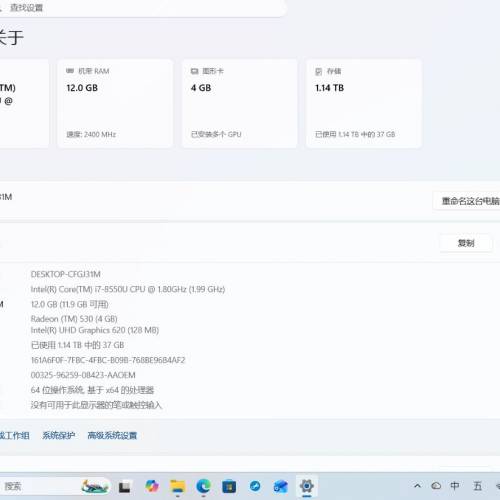Select the 机带 RAM 12.0 GB card
Screen dimensions: 500x500
115,103
